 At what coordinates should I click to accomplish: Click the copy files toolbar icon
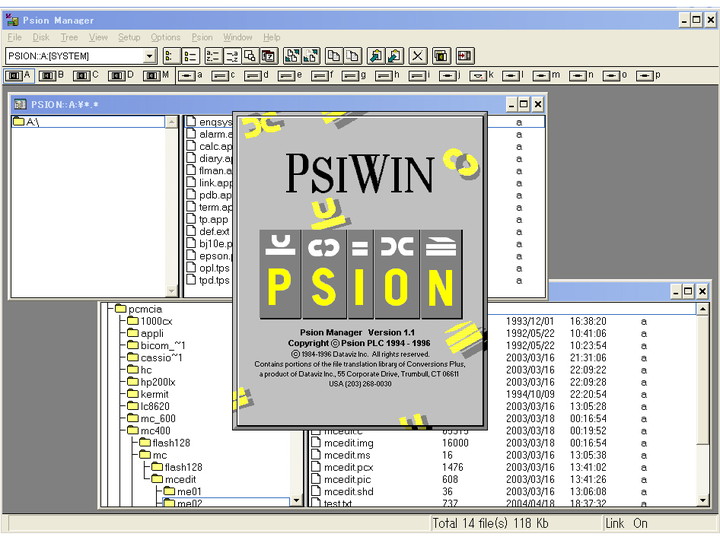coord(334,56)
